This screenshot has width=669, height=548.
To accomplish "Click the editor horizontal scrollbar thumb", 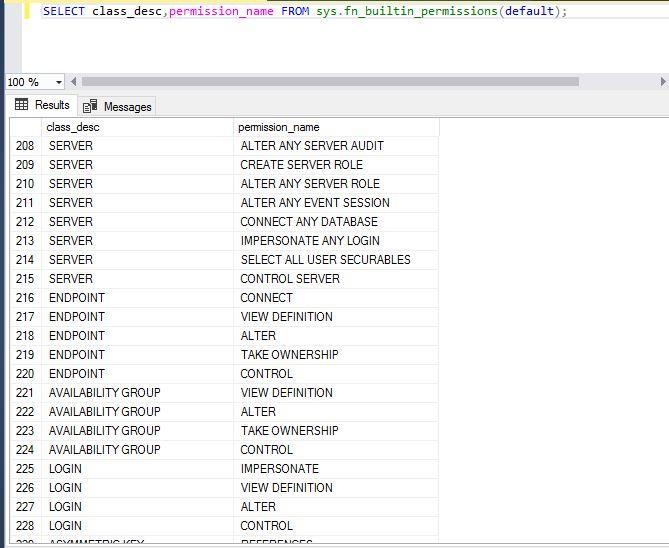I will (330, 82).
